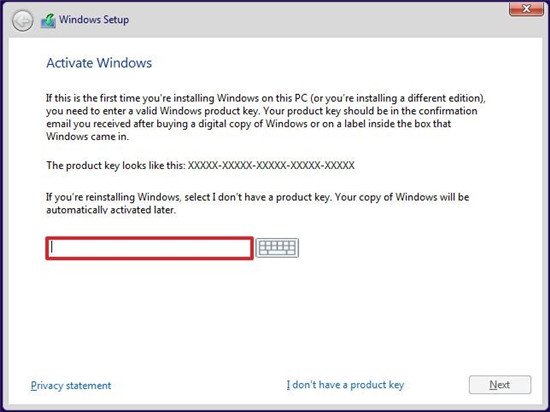The image size is (550, 412).
Task: Click the 'If this is the first time' paragraph line
Action: point(266,98)
